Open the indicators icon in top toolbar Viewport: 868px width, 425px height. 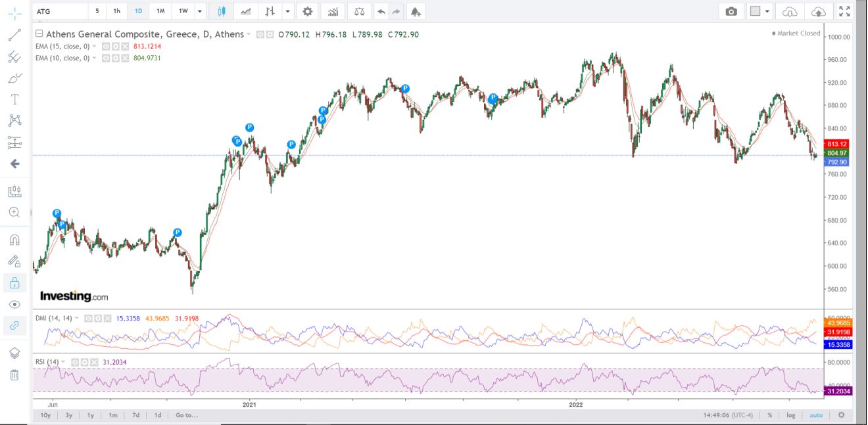tap(333, 11)
